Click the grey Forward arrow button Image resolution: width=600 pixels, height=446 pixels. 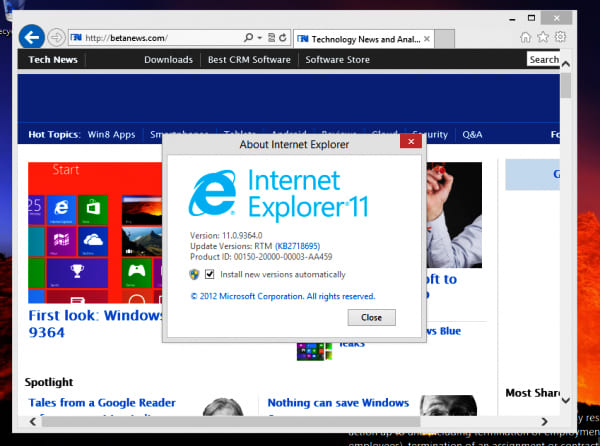click(x=57, y=37)
